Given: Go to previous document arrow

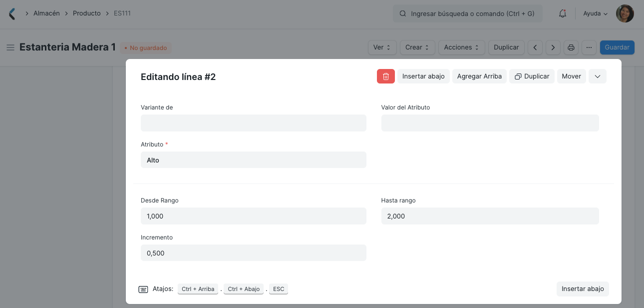Looking at the screenshot, I should 535,47.
